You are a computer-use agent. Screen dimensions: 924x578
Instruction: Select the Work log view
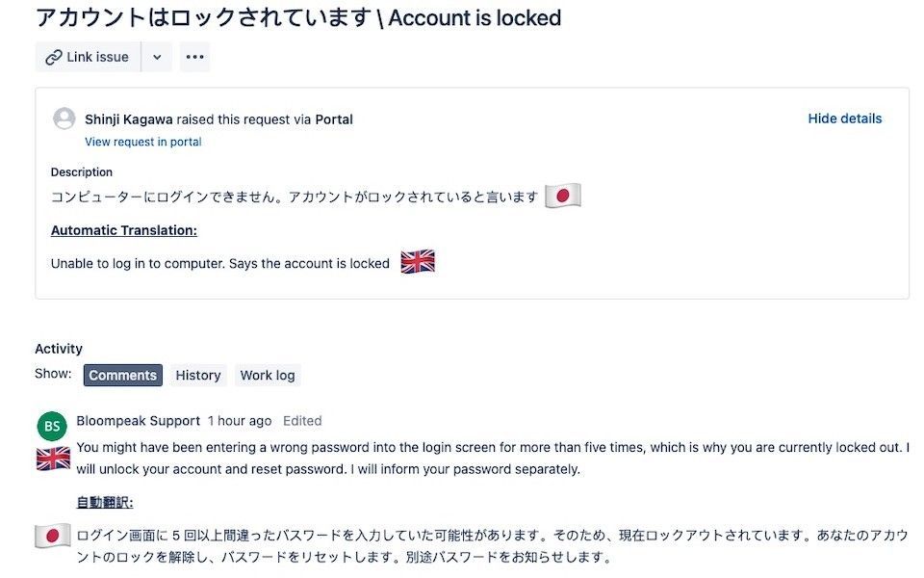(x=268, y=375)
